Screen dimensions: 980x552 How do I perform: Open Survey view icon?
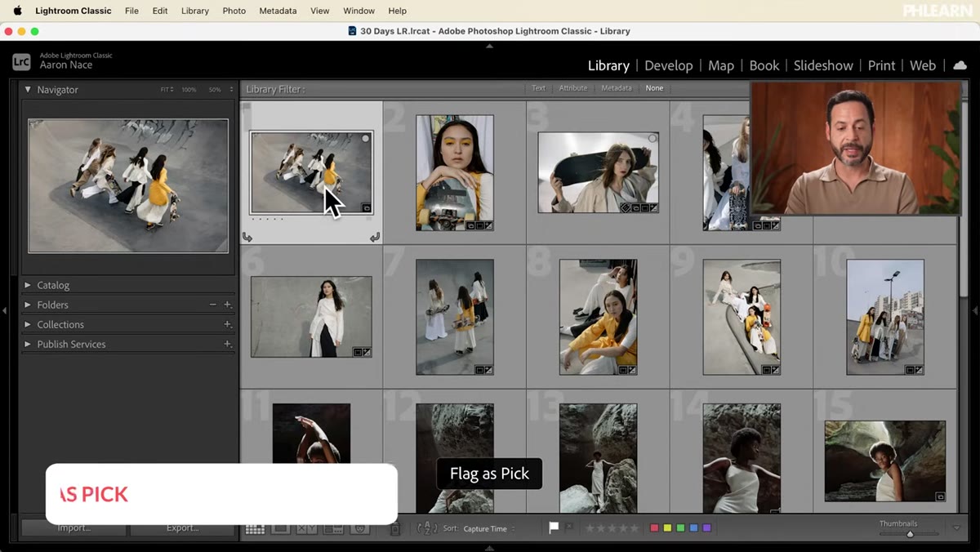click(332, 529)
